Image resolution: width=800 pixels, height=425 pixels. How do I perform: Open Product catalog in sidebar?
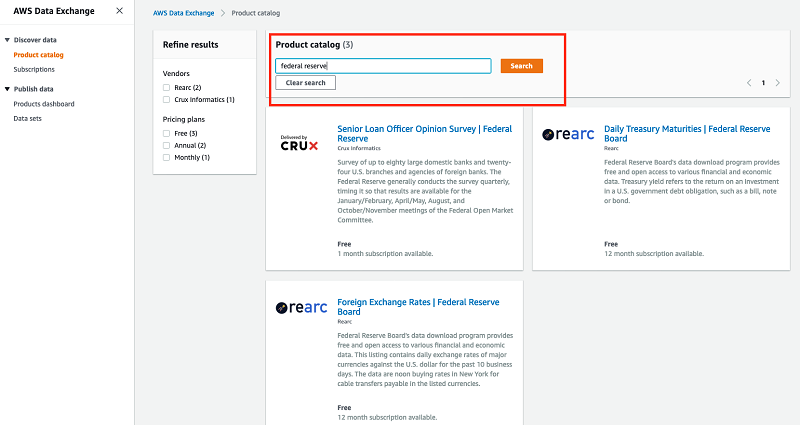38,55
